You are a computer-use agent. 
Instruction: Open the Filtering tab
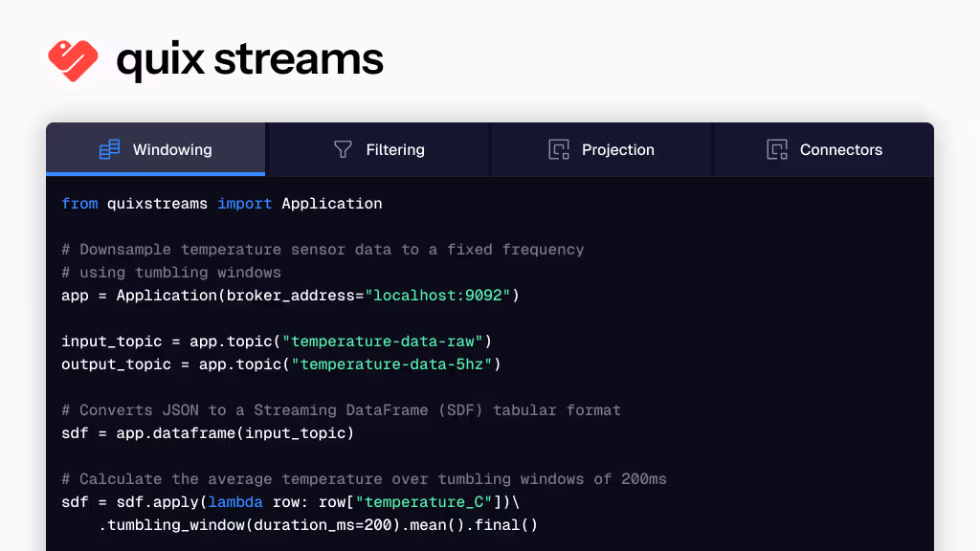click(x=378, y=149)
